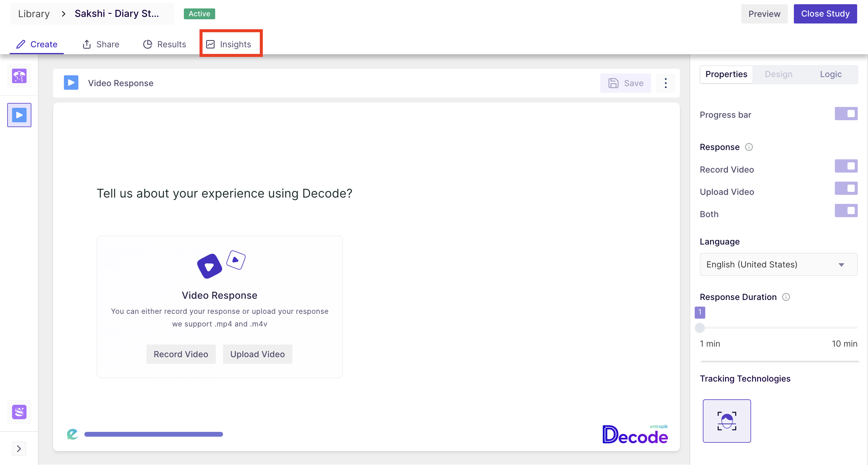The width and height of the screenshot is (868, 465).
Task: Click the share arrow icon
Action: 86,44
